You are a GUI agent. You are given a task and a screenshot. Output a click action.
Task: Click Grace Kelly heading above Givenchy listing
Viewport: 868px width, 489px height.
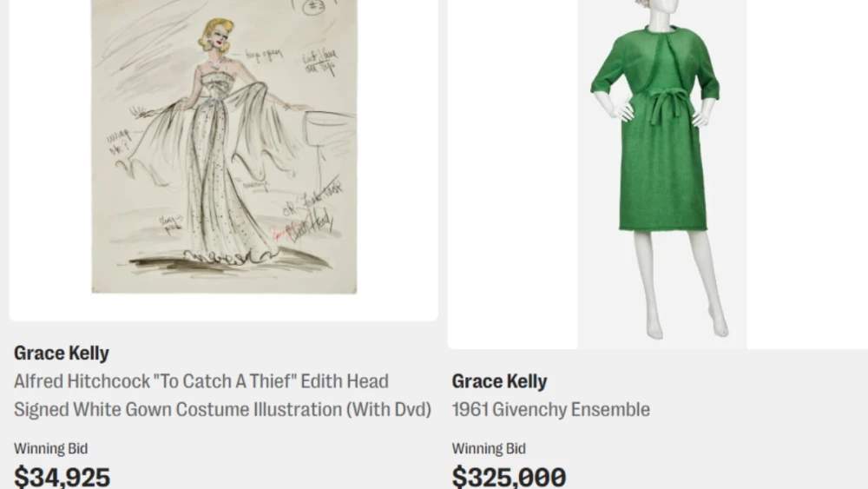(499, 381)
